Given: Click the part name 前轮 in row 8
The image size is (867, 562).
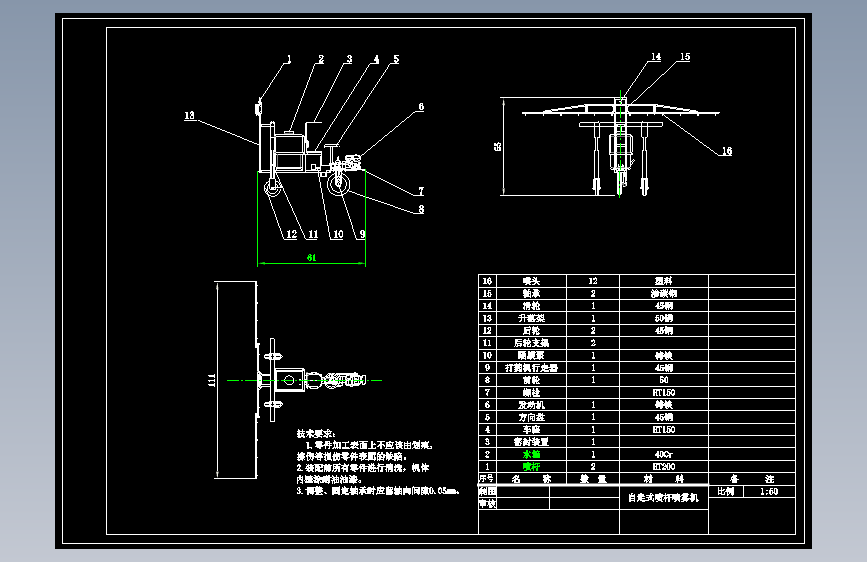Looking at the screenshot, I should 531,380.
